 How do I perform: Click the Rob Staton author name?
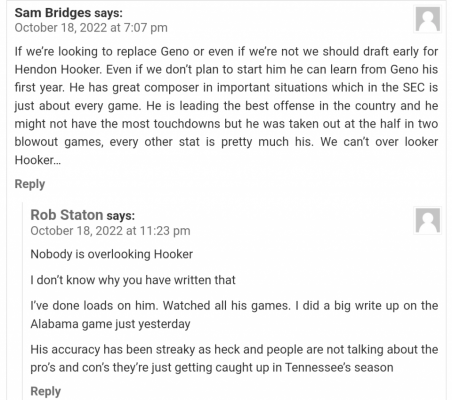[67, 215]
